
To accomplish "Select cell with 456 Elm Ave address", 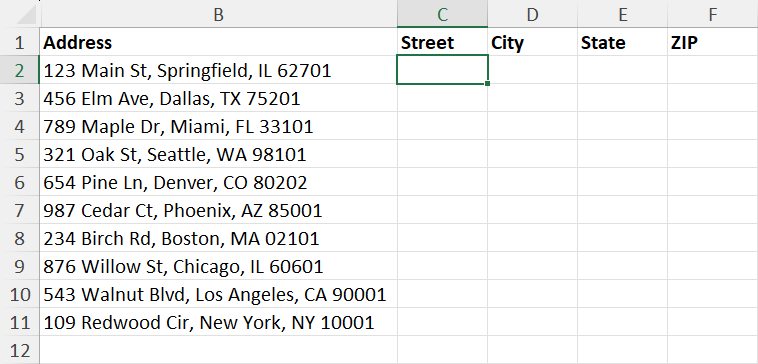I will click(x=219, y=99).
